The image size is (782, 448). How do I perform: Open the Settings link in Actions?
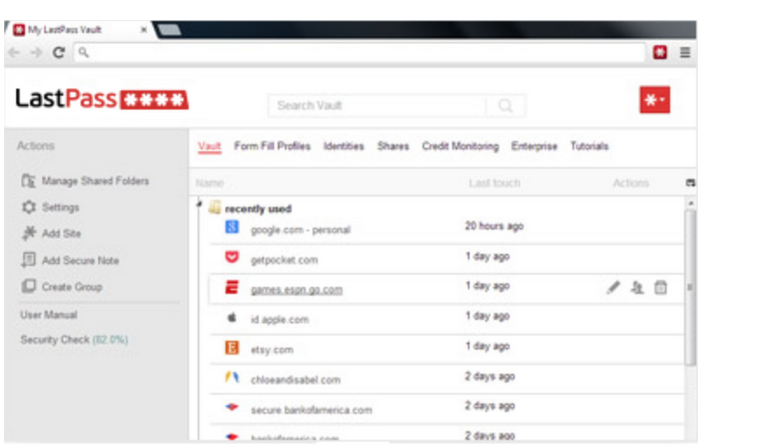[x=60, y=207]
